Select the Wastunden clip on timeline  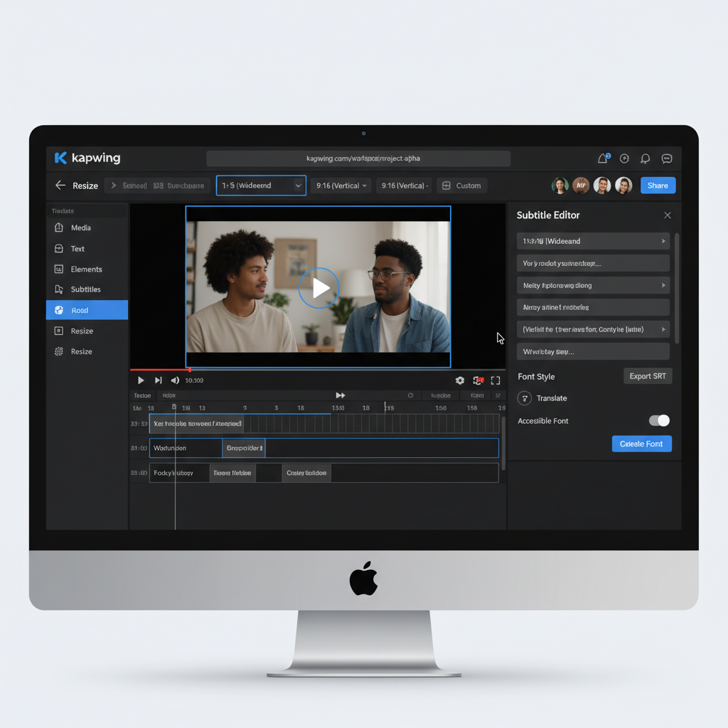pos(186,448)
